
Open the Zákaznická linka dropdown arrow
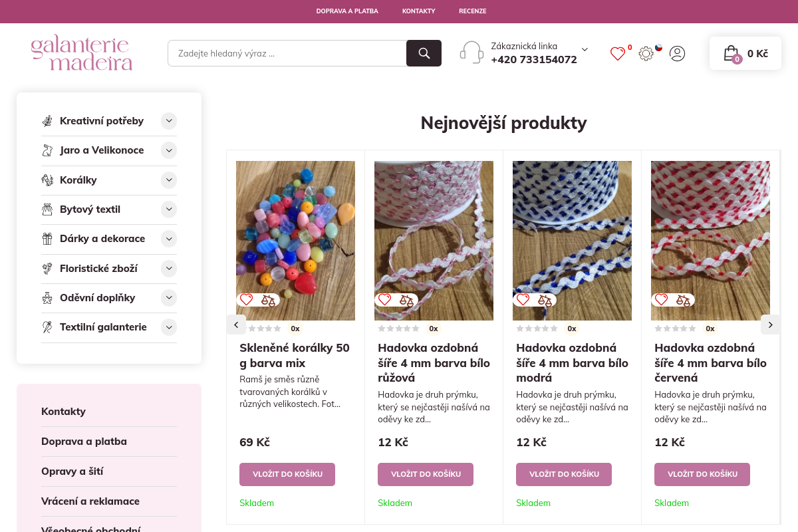[x=585, y=49]
